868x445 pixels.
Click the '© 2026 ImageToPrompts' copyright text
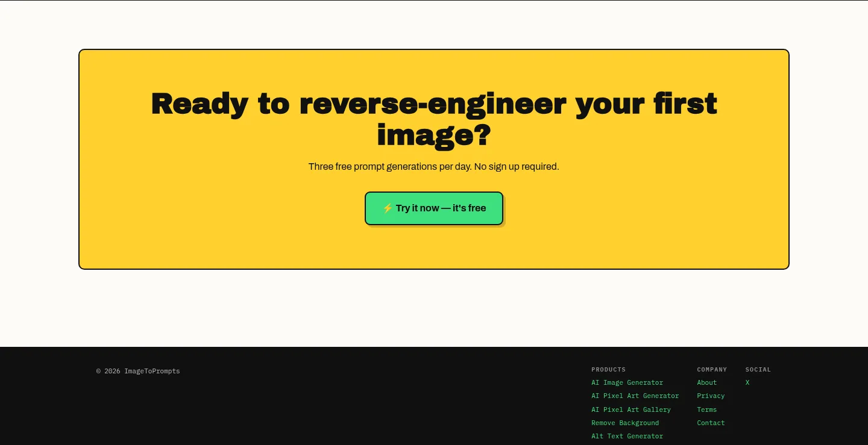click(138, 371)
